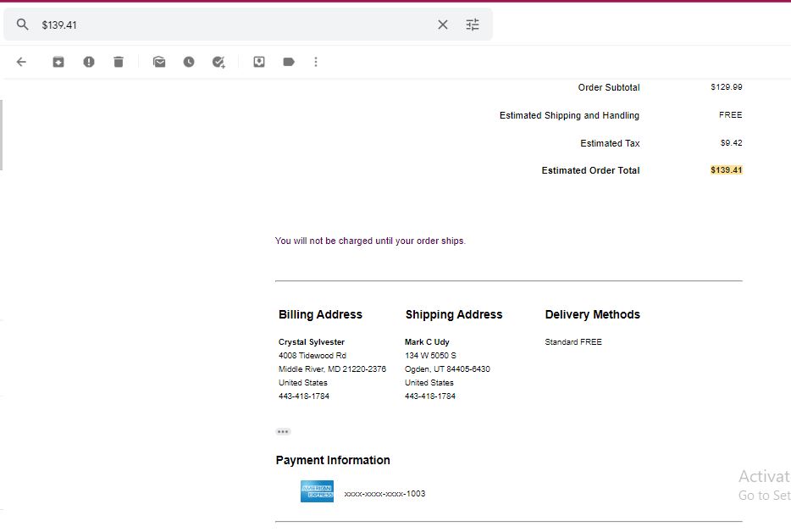This screenshot has height=532, width=791.
Task: Click the Estimated Tax label
Action: click(610, 144)
